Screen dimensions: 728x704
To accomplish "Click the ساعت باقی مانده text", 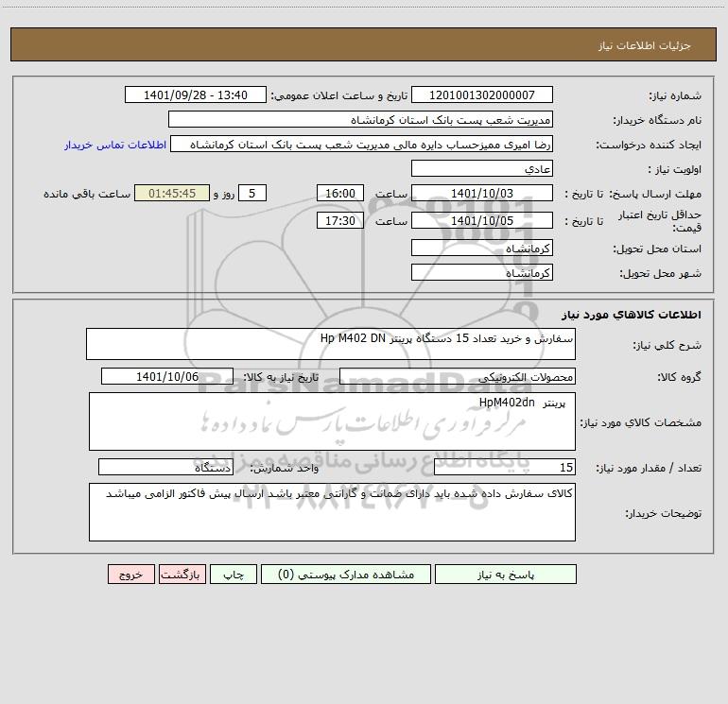I will (x=87, y=194).
